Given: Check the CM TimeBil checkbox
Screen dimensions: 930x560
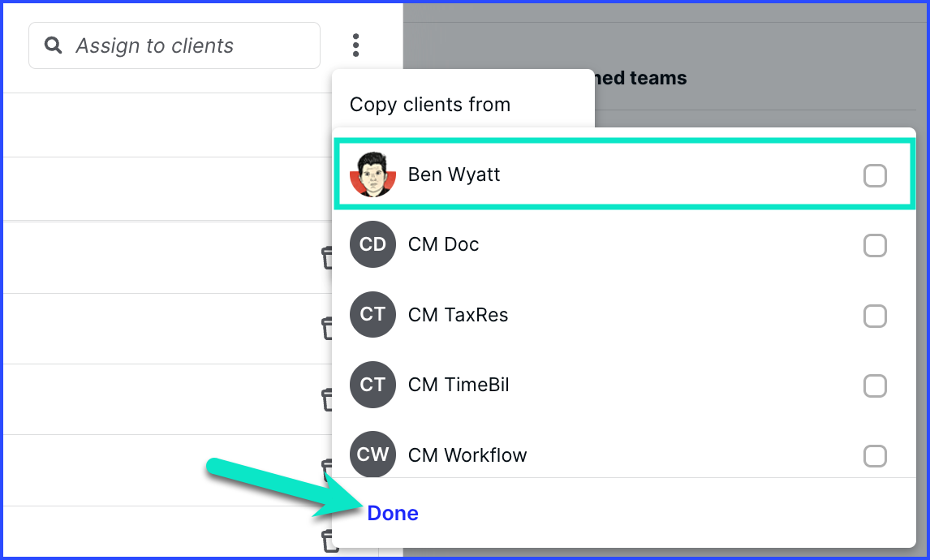Looking at the screenshot, I should click(x=875, y=386).
